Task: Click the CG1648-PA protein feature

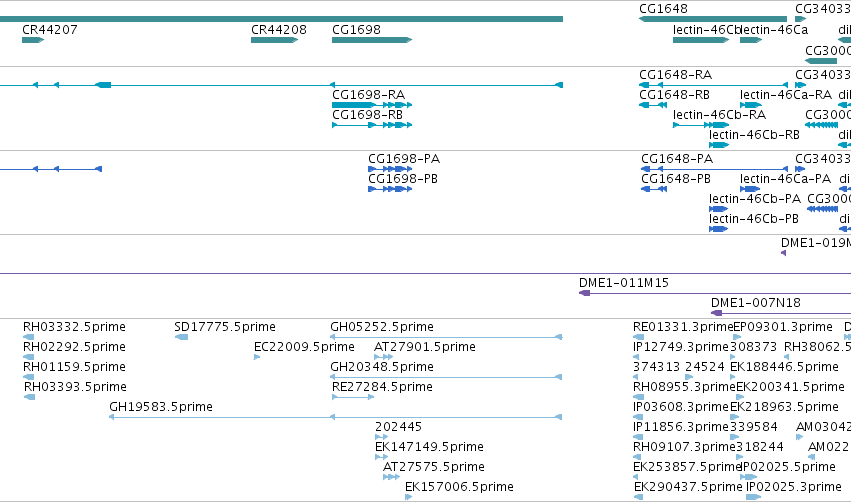Action: tap(714, 169)
